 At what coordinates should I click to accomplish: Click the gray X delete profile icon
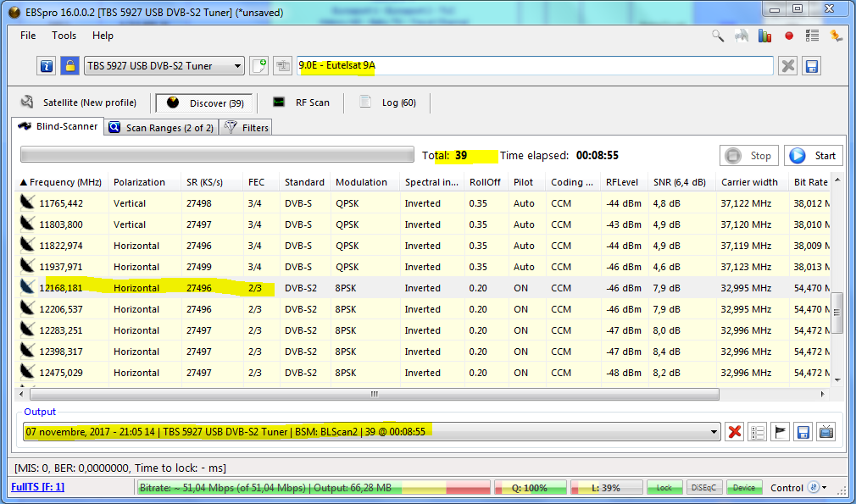788,66
